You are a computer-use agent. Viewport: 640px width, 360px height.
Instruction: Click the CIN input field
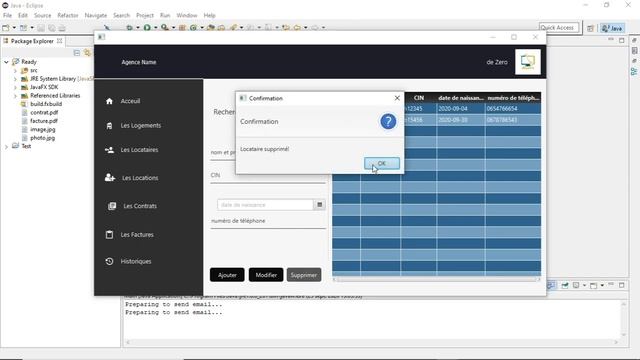point(268,176)
